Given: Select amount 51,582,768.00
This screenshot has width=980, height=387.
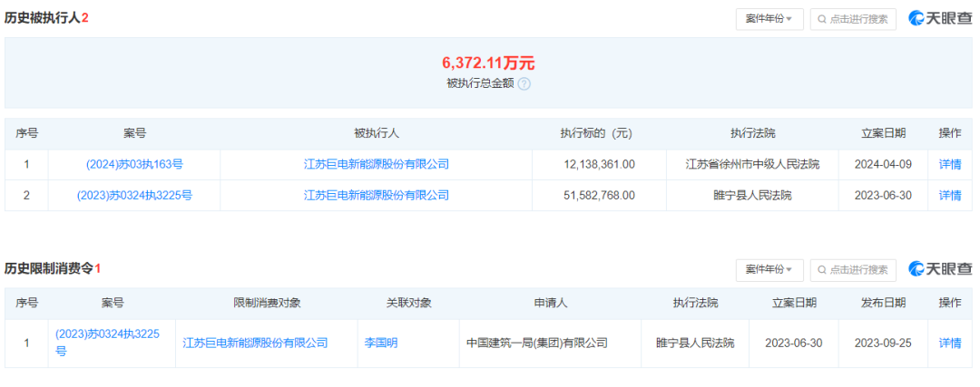Looking at the screenshot, I should (599, 196).
